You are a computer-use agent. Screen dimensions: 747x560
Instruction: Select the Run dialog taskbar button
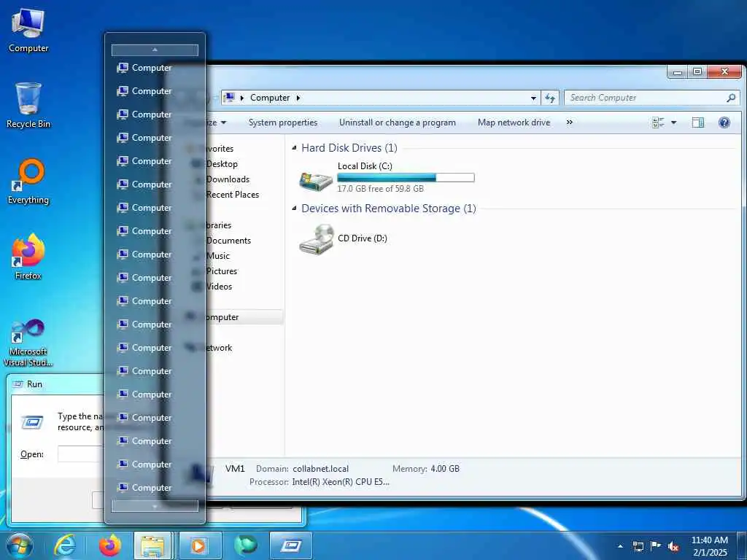pos(291,545)
